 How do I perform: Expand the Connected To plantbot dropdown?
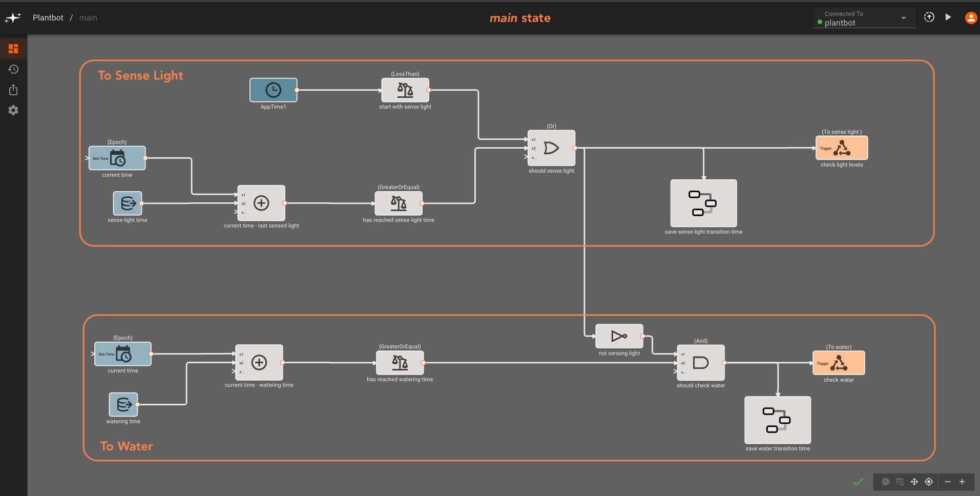click(x=864, y=18)
